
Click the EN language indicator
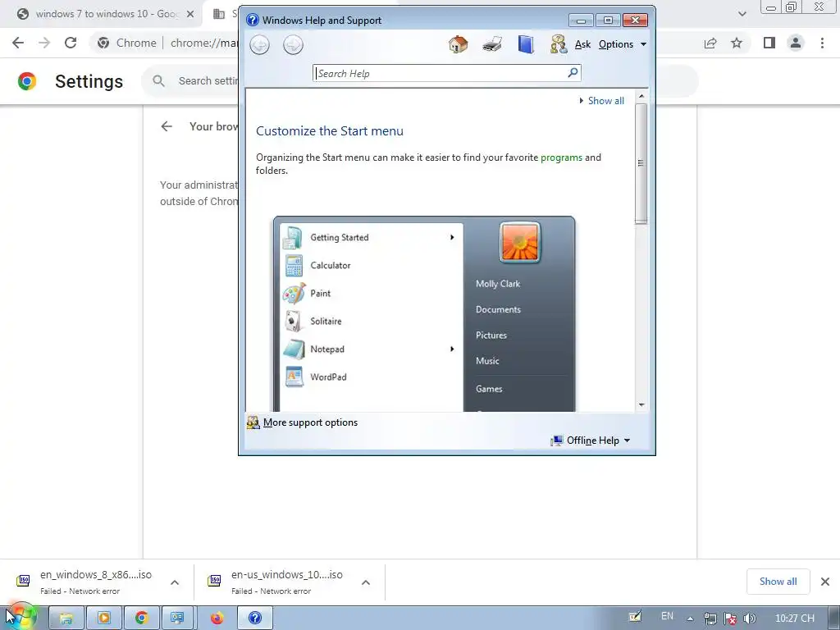point(667,616)
